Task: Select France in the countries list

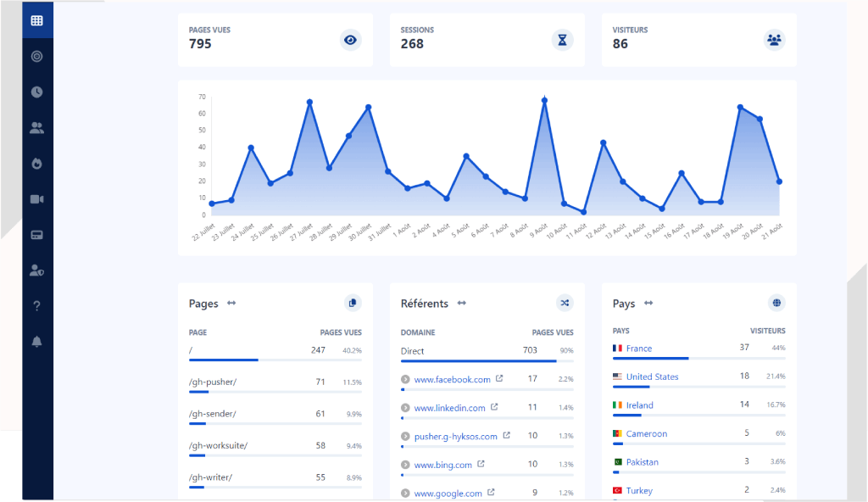Action: (x=639, y=349)
